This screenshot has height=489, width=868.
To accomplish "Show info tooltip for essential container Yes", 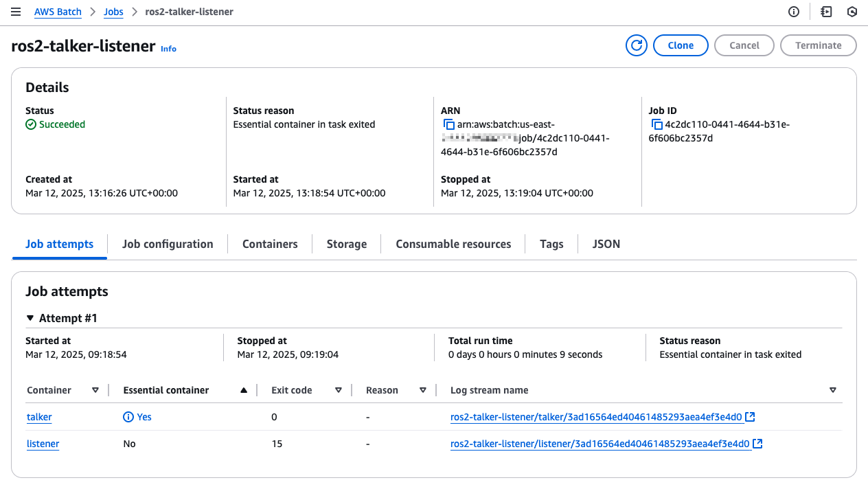I will (x=128, y=417).
